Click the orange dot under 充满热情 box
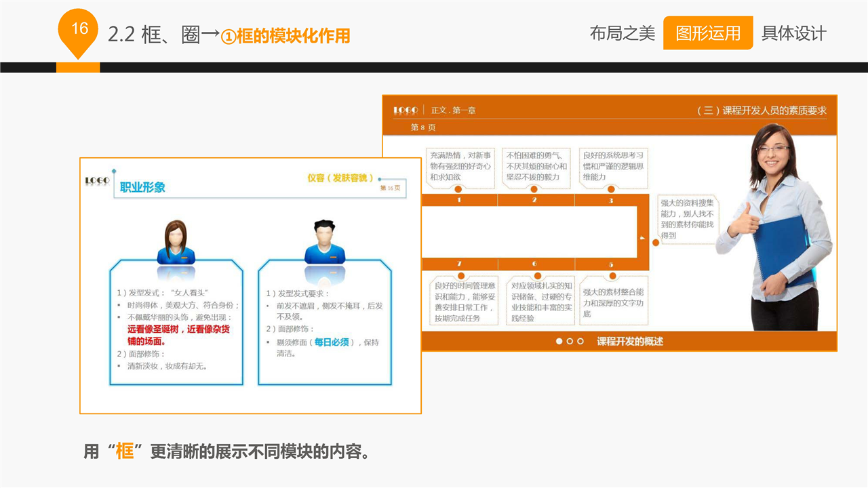 (458, 189)
